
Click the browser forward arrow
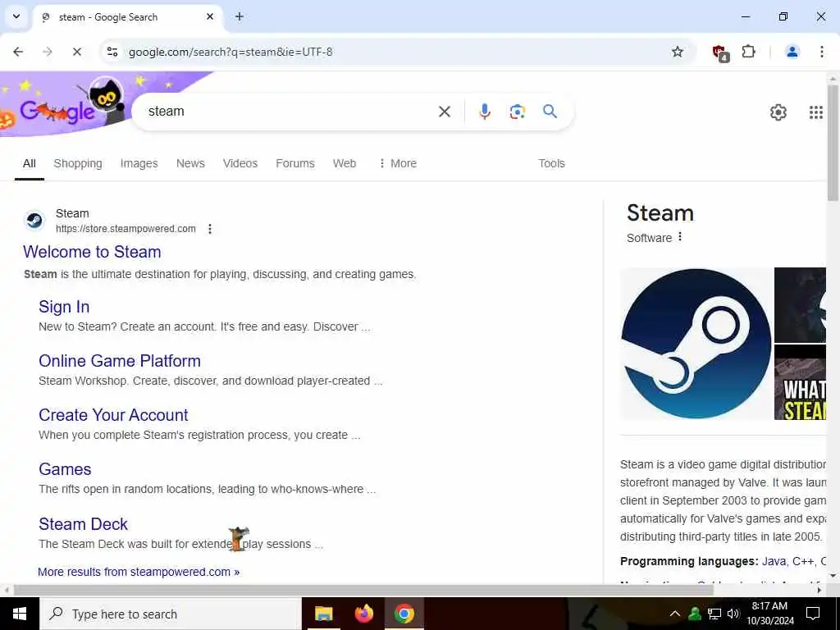click(48, 52)
